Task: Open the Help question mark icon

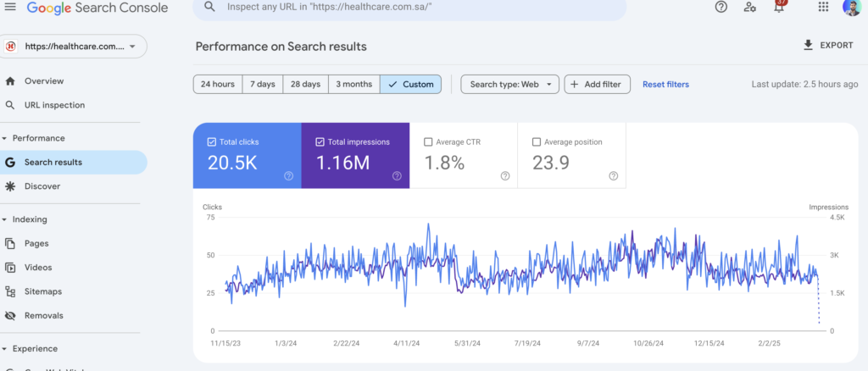Action: (x=721, y=7)
